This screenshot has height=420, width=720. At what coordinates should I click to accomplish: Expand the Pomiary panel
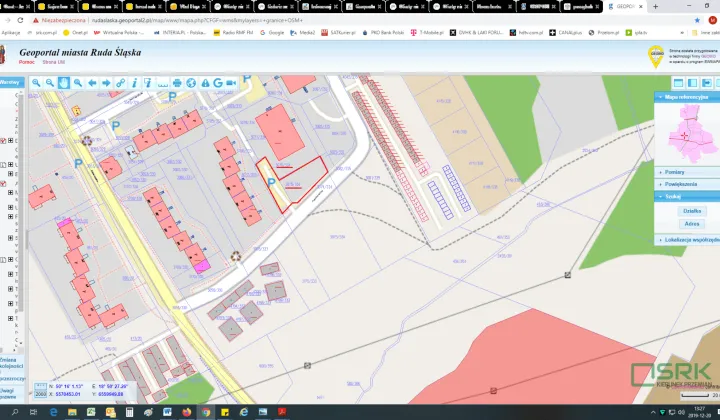675,171
